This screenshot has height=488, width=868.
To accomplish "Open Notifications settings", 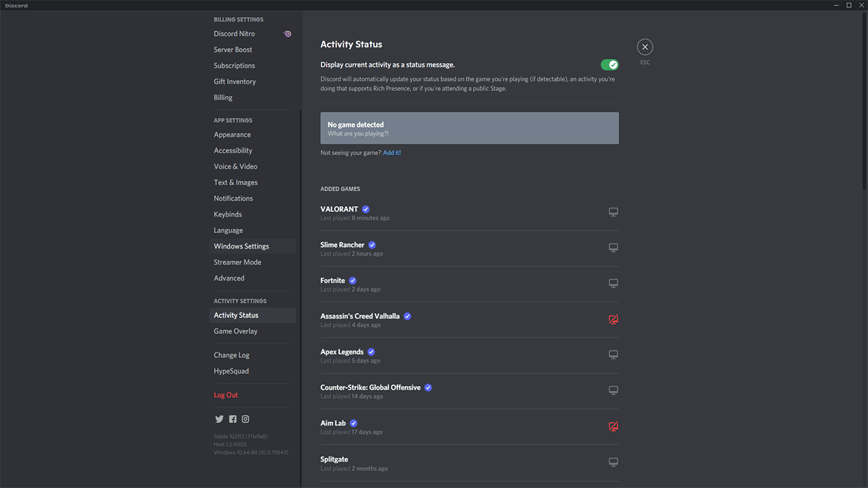I will coord(252,199).
